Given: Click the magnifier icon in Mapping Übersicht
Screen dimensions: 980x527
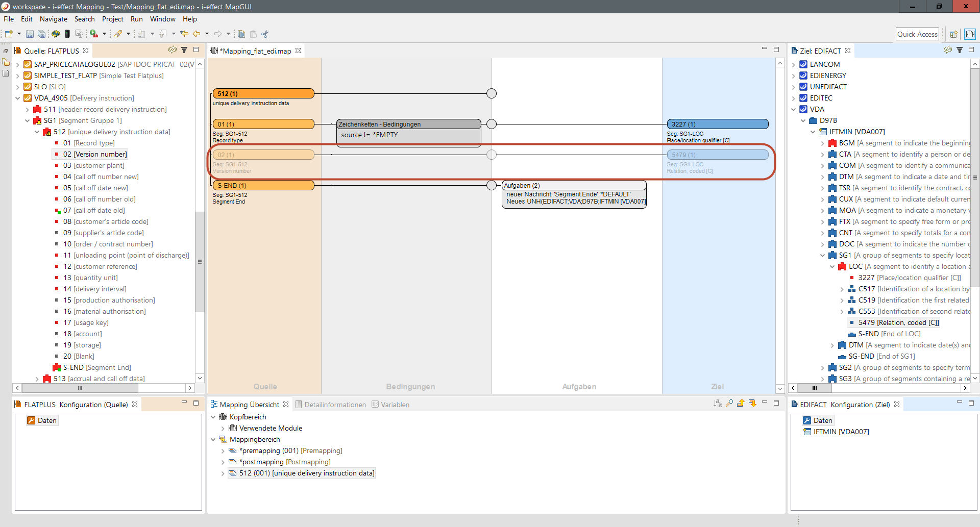Looking at the screenshot, I should click(x=729, y=404).
